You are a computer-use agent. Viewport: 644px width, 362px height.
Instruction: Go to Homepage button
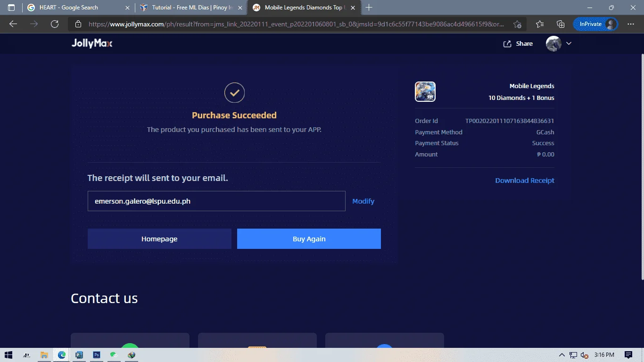159,239
